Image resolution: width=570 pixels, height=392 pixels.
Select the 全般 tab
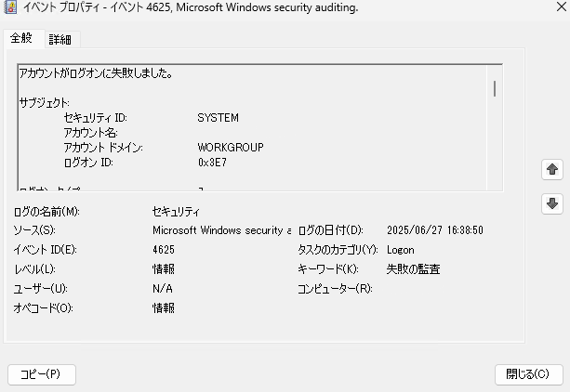click(21, 38)
